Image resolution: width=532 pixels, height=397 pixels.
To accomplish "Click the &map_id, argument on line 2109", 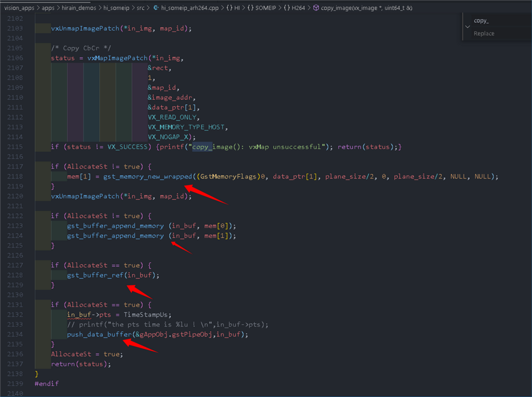I will point(164,88).
